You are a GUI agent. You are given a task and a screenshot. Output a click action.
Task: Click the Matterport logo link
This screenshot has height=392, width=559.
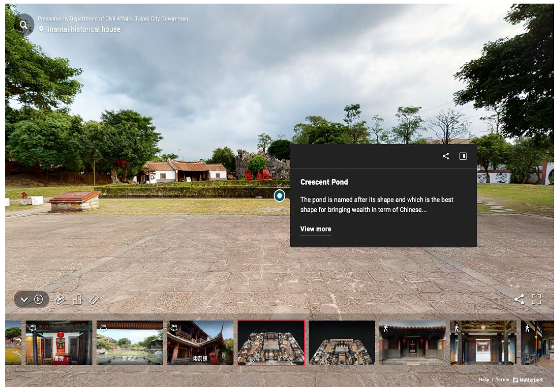click(528, 380)
